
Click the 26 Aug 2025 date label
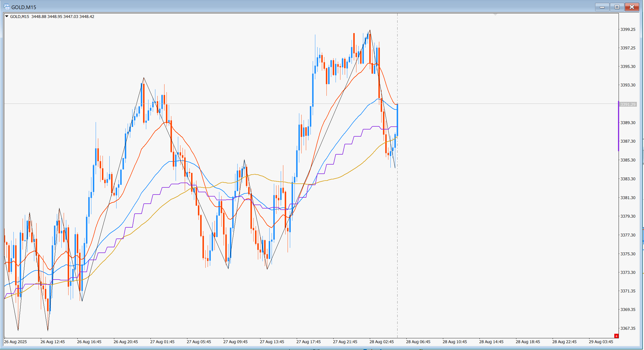[15, 342]
